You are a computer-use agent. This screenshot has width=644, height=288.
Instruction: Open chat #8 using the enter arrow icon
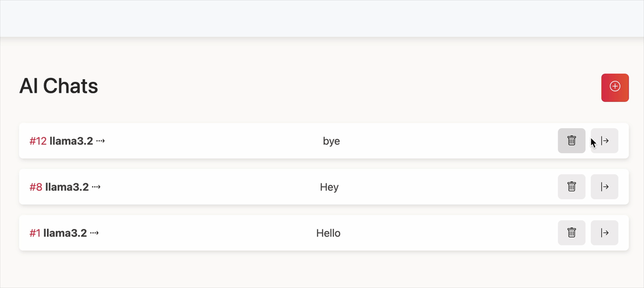click(x=604, y=187)
